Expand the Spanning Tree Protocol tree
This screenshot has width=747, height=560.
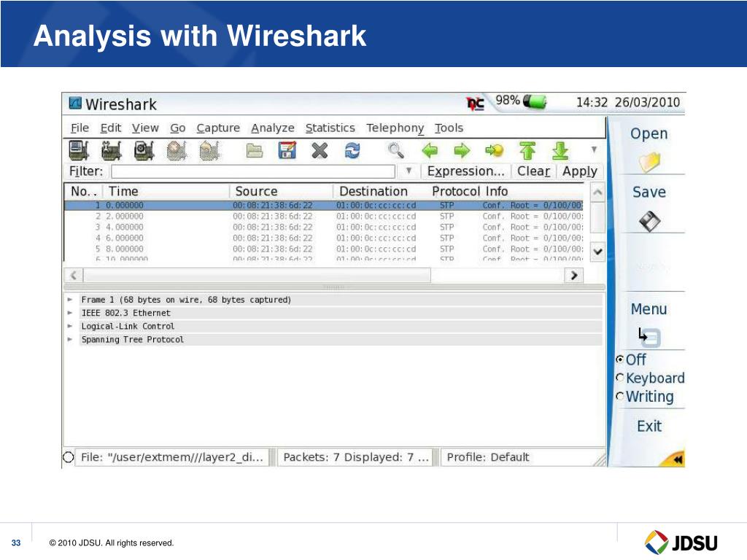(x=70, y=340)
